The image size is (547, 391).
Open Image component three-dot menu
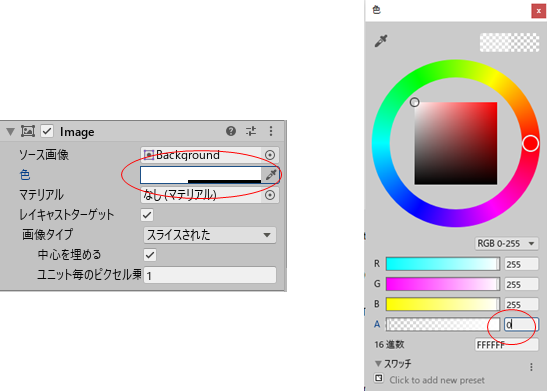point(271,131)
